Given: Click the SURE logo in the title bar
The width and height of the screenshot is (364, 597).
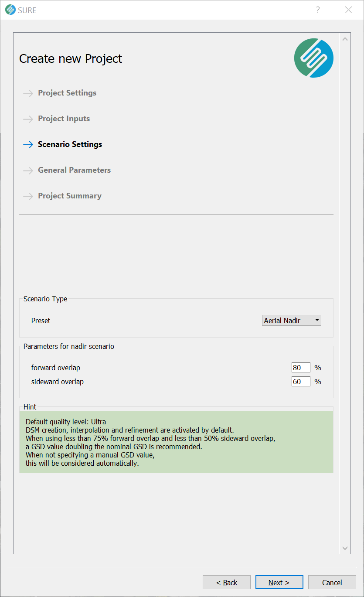Looking at the screenshot, I should coord(10,10).
